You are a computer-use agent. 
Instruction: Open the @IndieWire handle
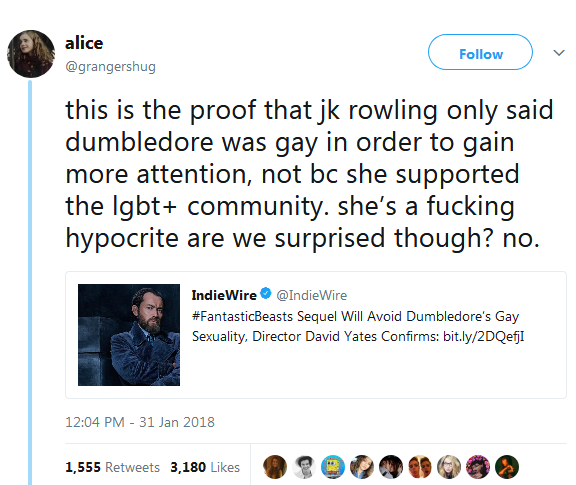(x=312, y=295)
